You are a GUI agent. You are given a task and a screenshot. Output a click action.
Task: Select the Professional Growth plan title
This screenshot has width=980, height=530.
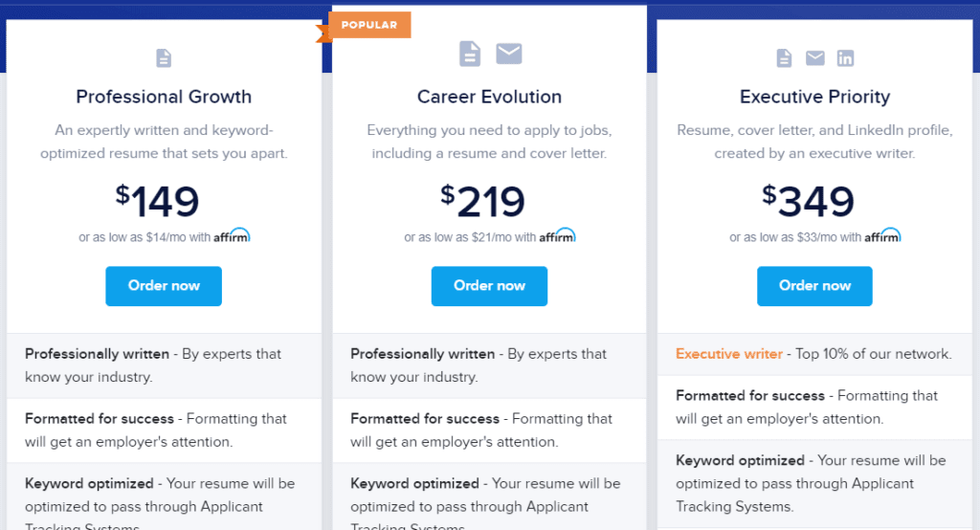pyautogui.click(x=164, y=97)
